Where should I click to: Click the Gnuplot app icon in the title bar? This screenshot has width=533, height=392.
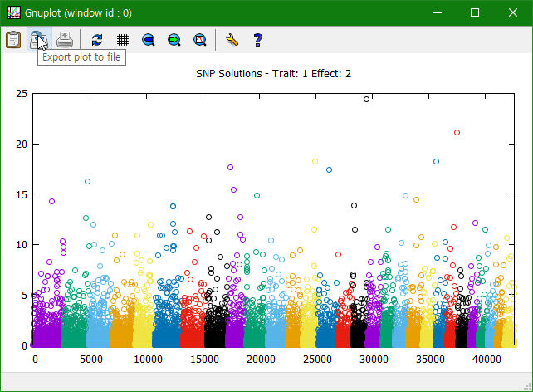tap(14, 12)
